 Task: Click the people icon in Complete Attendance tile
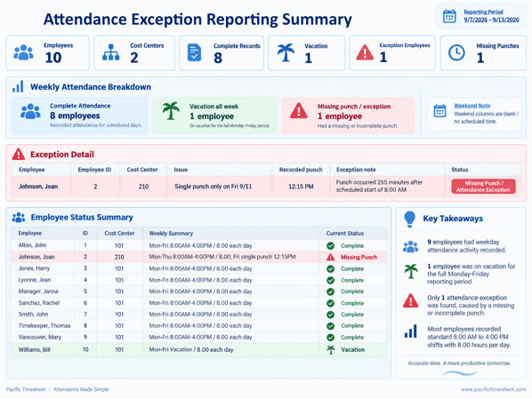tap(30, 111)
